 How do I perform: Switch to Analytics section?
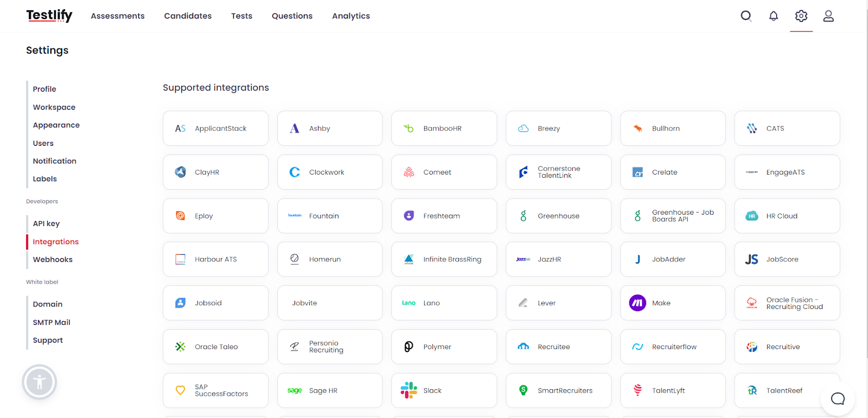click(x=351, y=16)
